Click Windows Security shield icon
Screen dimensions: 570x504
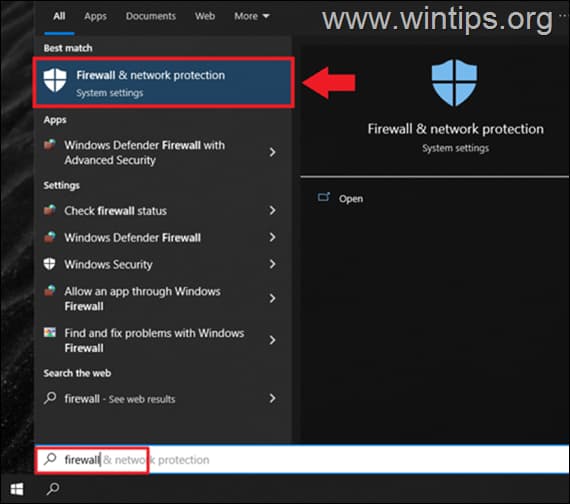coord(49,264)
